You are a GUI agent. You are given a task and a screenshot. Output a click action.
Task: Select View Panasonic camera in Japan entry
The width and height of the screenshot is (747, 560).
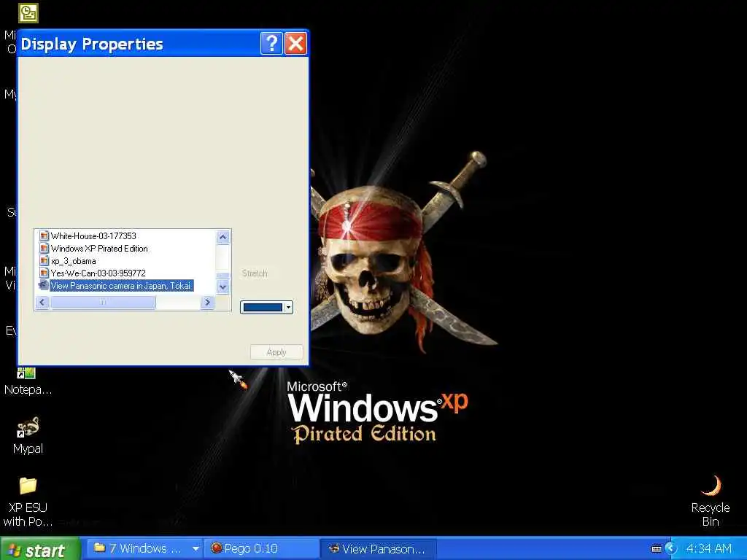click(121, 285)
